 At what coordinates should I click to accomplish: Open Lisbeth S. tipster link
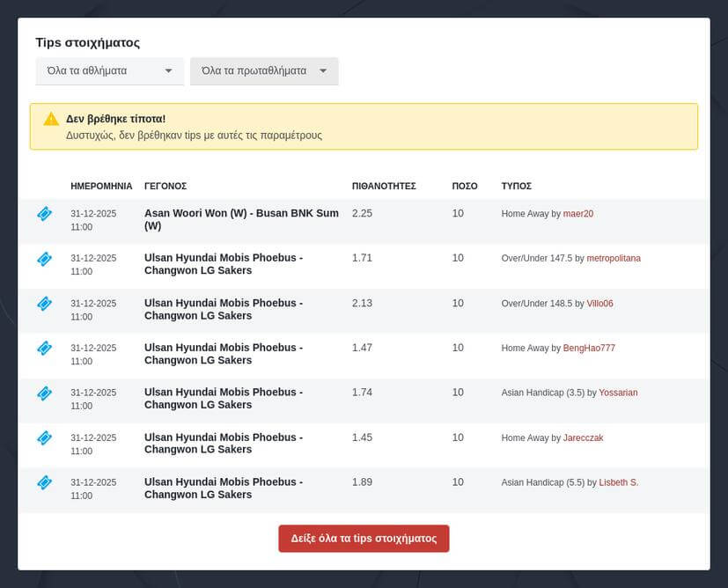click(x=618, y=482)
